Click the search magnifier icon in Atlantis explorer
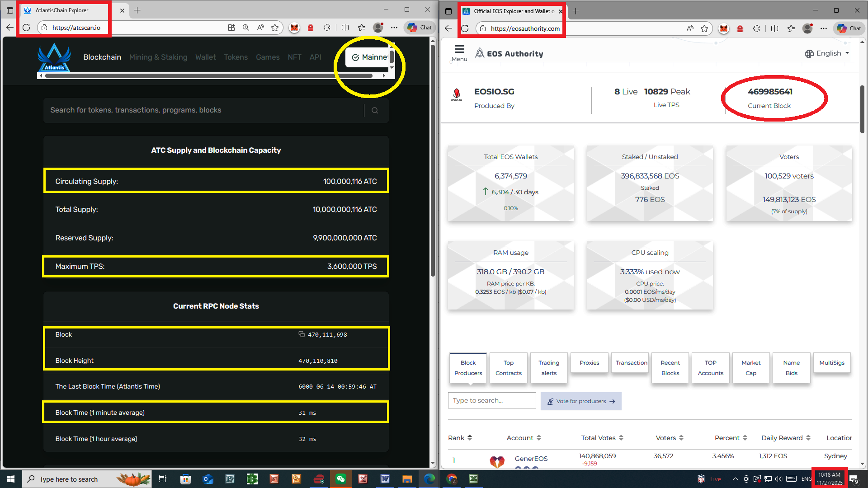Viewport: 868px width, 488px height. coord(374,111)
